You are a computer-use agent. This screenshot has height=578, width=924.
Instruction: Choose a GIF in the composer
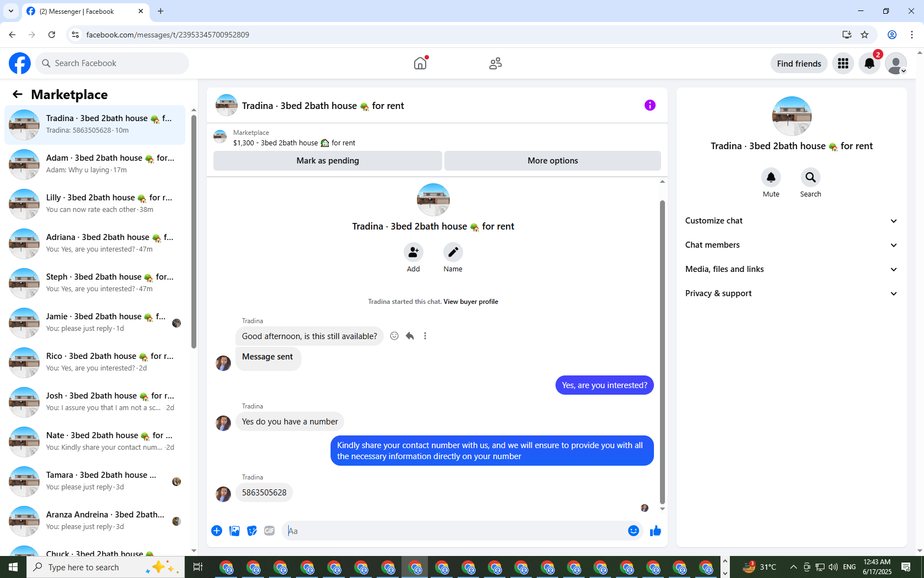click(269, 531)
